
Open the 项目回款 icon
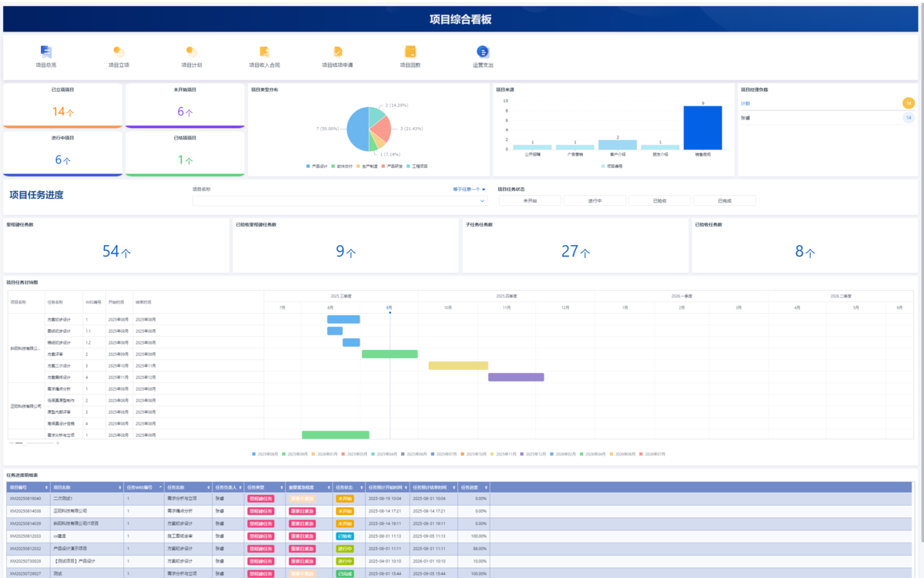pyautogui.click(x=410, y=52)
